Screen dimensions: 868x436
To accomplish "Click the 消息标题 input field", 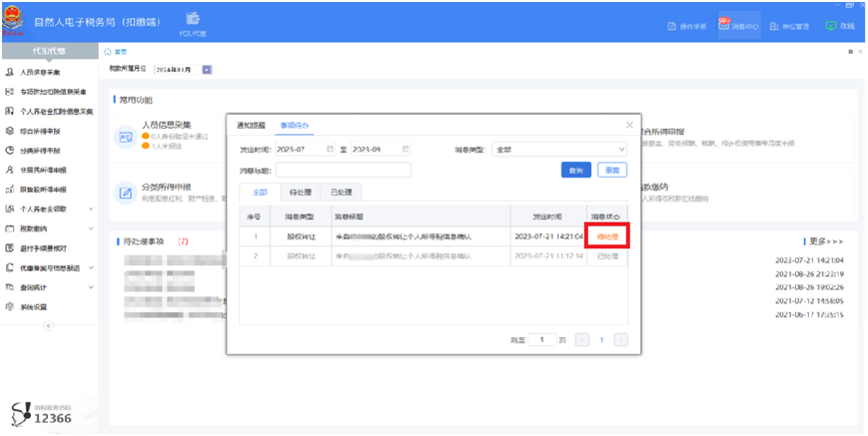I will coord(344,170).
